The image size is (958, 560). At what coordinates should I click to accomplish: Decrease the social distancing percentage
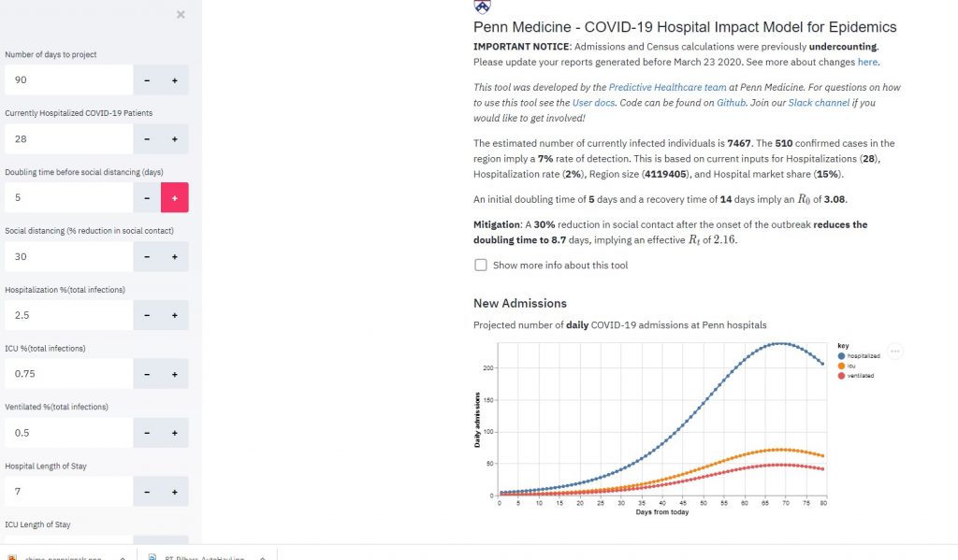click(x=147, y=256)
